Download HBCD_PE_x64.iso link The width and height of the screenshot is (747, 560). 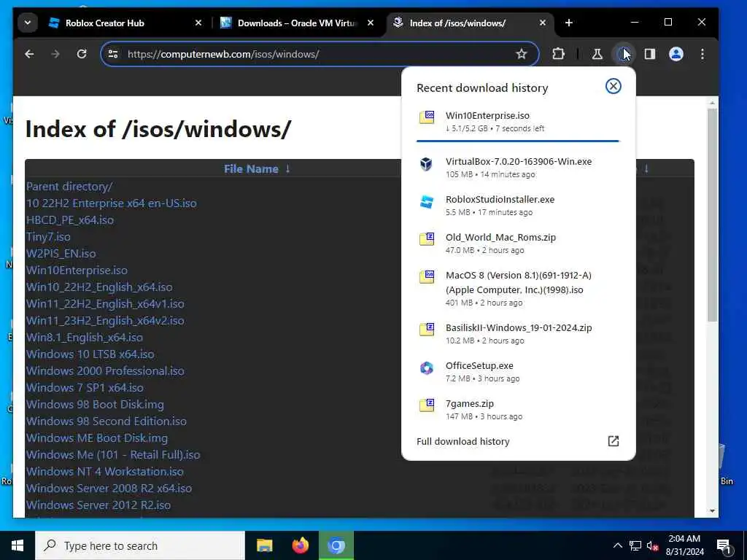[70, 220]
